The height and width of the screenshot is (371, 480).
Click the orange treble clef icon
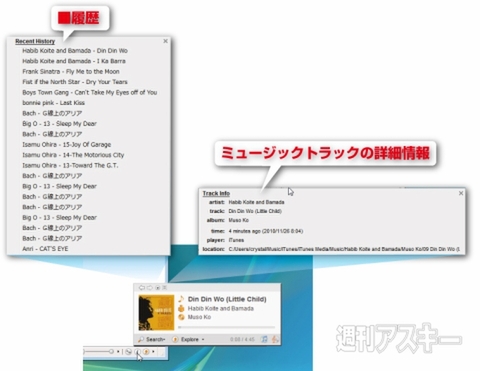click(275, 339)
